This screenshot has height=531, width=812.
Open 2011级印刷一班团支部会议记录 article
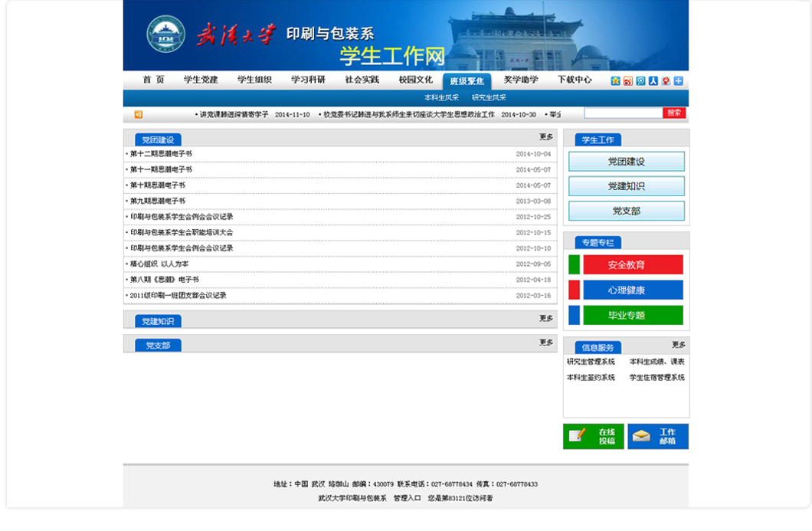point(178,295)
